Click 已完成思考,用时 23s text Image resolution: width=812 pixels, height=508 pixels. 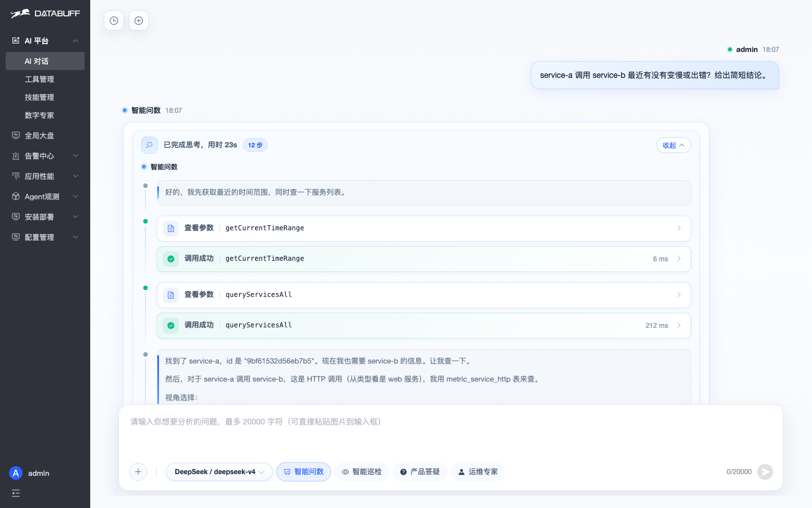click(x=200, y=145)
